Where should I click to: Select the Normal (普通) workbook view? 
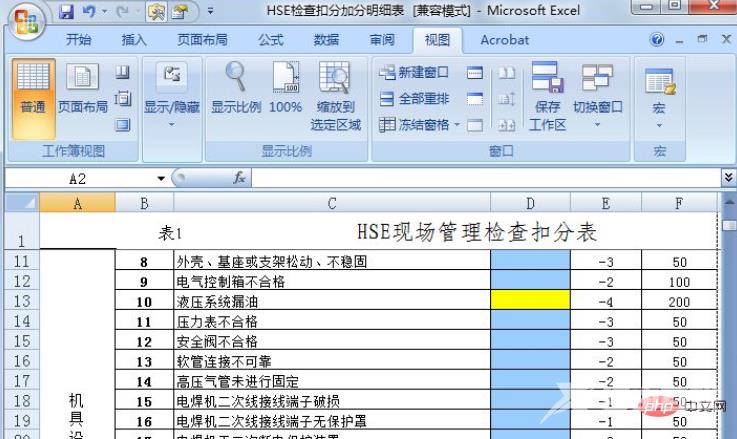[x=33, y=88]
